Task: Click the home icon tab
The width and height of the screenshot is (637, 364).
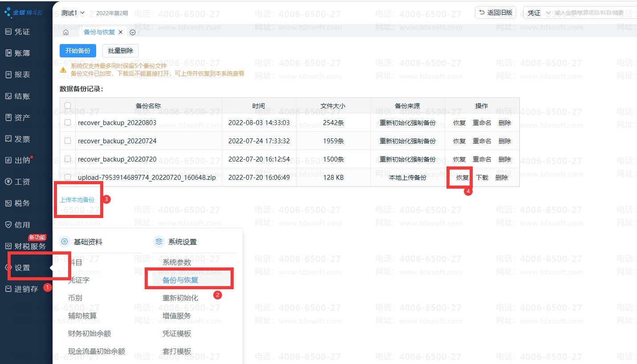Action: [66, 32]
